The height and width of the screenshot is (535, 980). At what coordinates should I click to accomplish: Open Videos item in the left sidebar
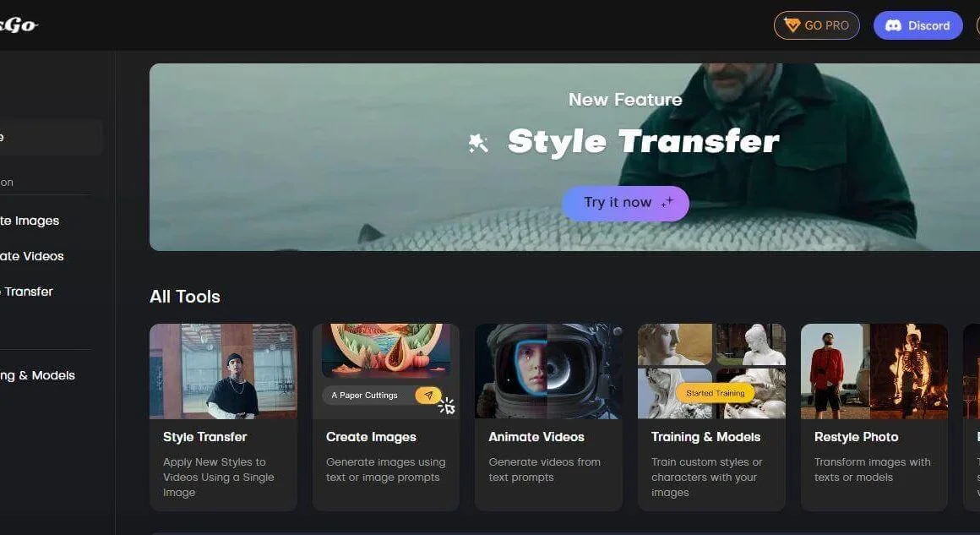[x=32, y=256]
